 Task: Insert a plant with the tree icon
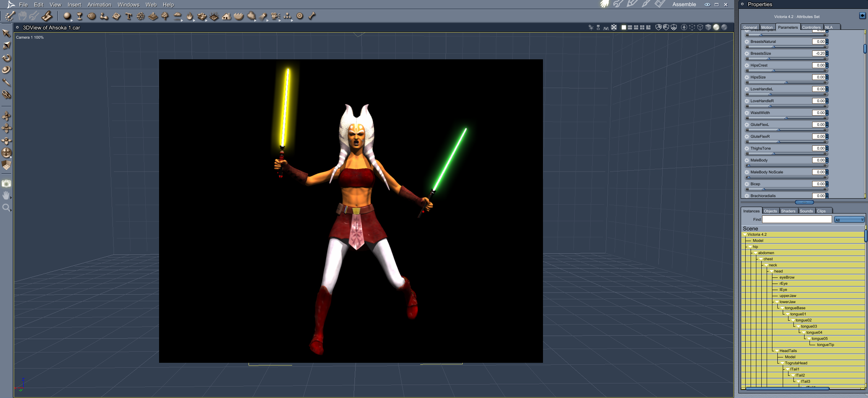pos(165,16)
